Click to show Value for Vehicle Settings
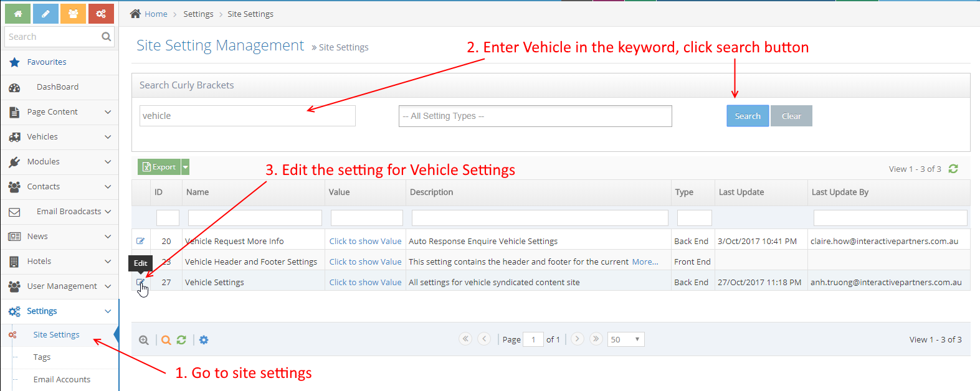 click(365, 283)
